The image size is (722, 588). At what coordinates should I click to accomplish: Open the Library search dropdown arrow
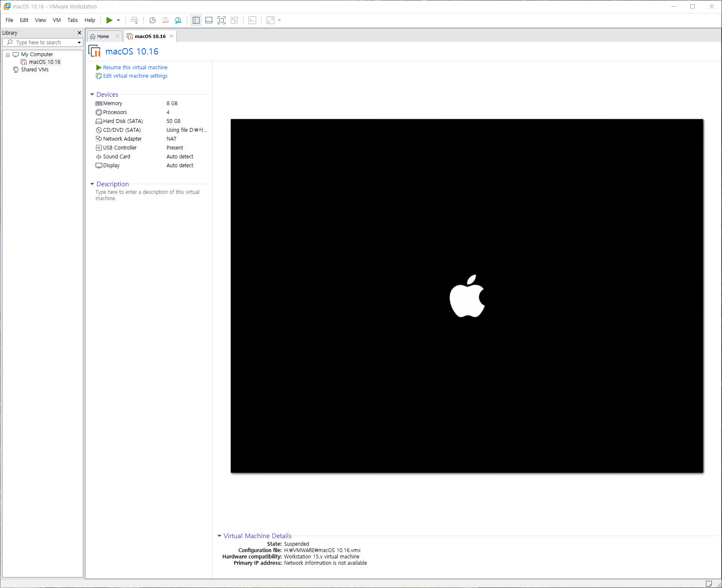coord(79,43)
